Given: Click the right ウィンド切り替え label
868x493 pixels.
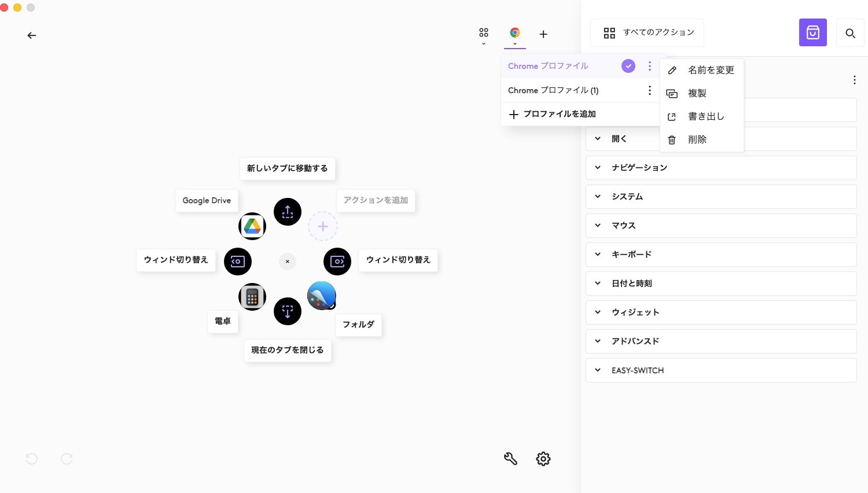Looking at the screenshot, I should (x=398, y=260).
